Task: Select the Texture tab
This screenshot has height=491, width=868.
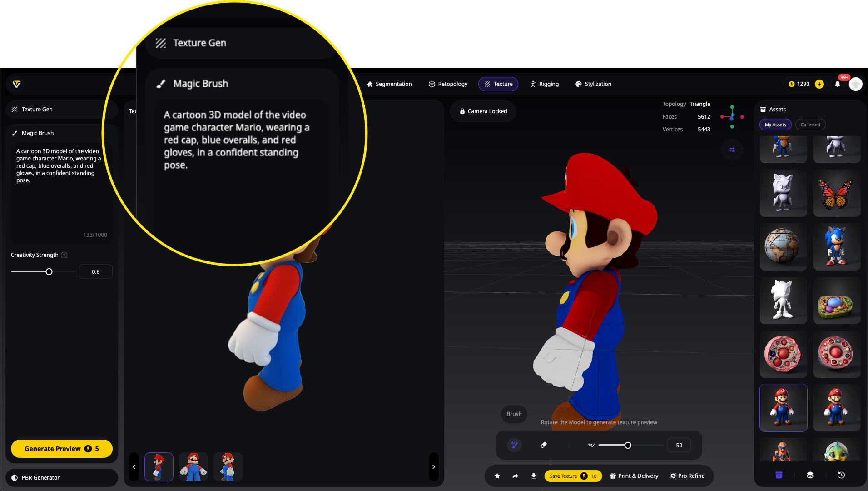Action: pos(498,84)
